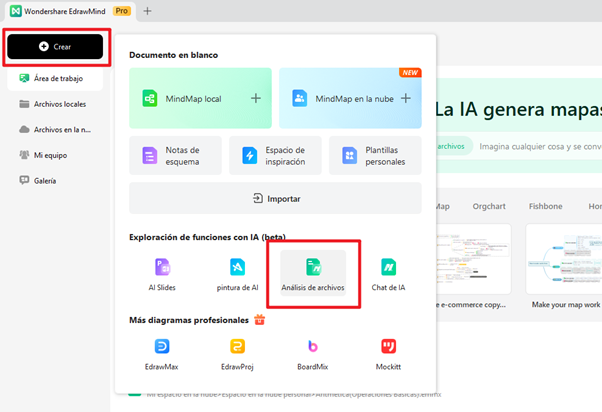Image resolution: width=602 pixels, height=412 pixels.
Task: Open Mockitt app icon
Action: (388, 353)
